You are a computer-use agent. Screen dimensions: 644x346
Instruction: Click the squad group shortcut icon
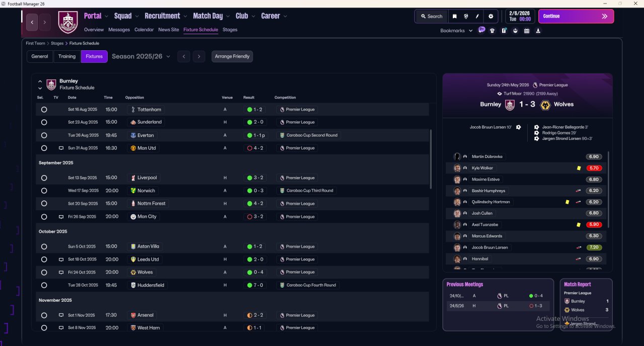coord(515,31)
